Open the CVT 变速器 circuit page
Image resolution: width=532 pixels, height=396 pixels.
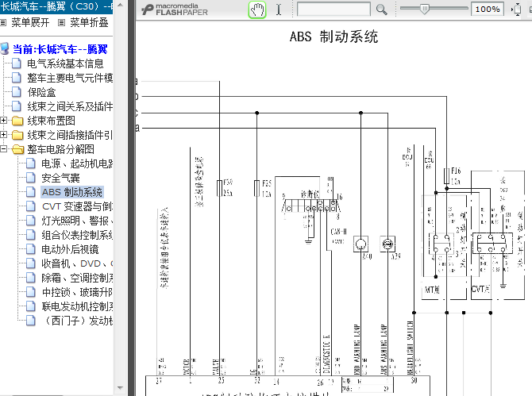pyautogui.click(x=77, y=206)
